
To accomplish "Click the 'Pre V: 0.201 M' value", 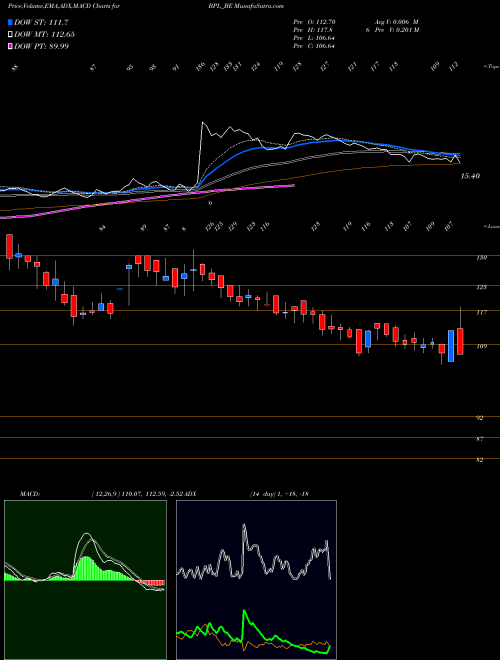I will click(x=398, y=30).
